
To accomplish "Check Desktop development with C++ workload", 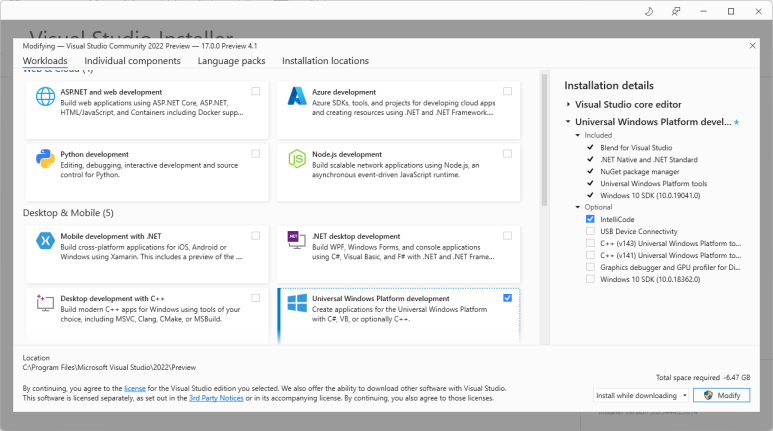I will pos(256,298).
